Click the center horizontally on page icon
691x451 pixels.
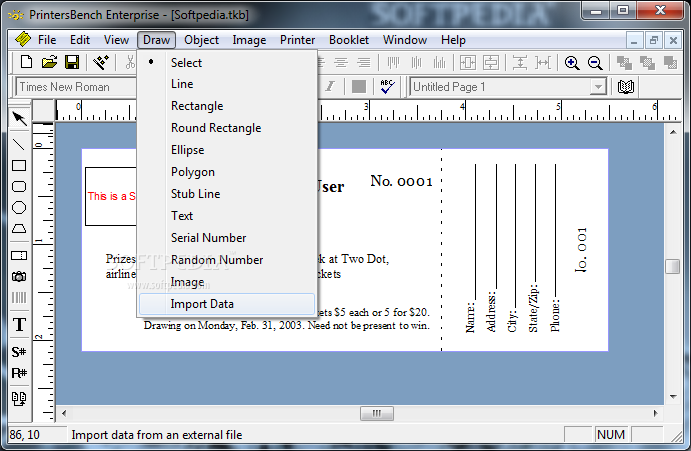[468, 63]
